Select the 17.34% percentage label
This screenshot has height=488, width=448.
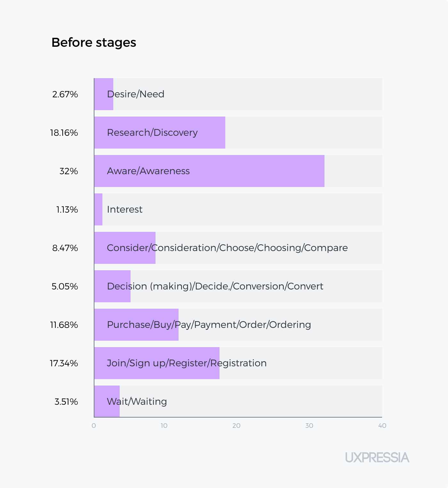click(x=64, y=363)
